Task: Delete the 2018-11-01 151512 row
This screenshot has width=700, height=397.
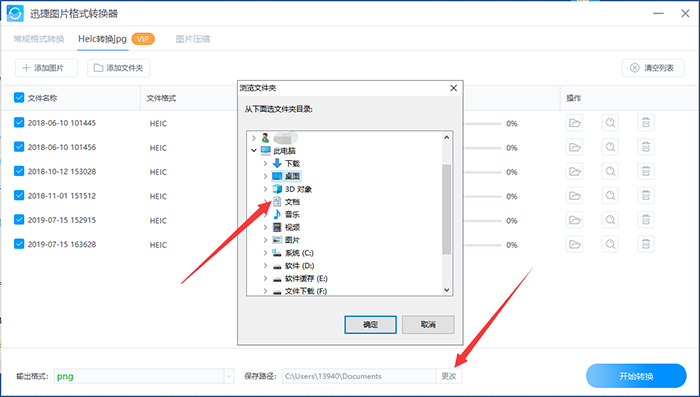Action: pos(646,196)
